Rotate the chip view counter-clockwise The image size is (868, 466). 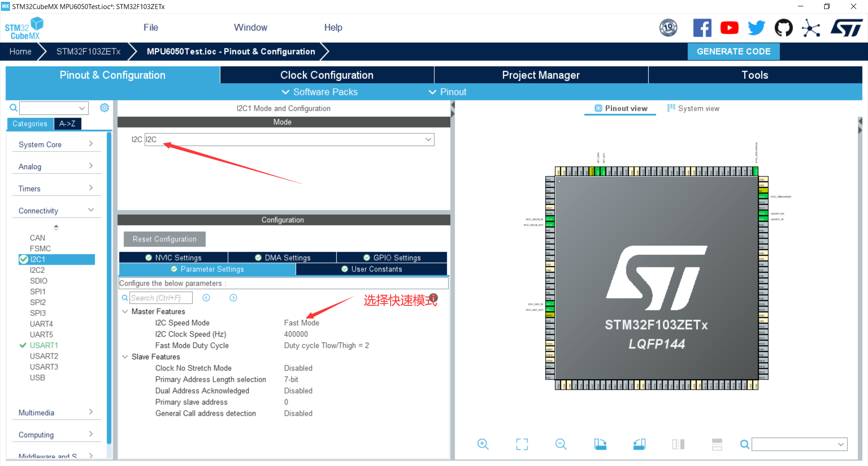639,444
